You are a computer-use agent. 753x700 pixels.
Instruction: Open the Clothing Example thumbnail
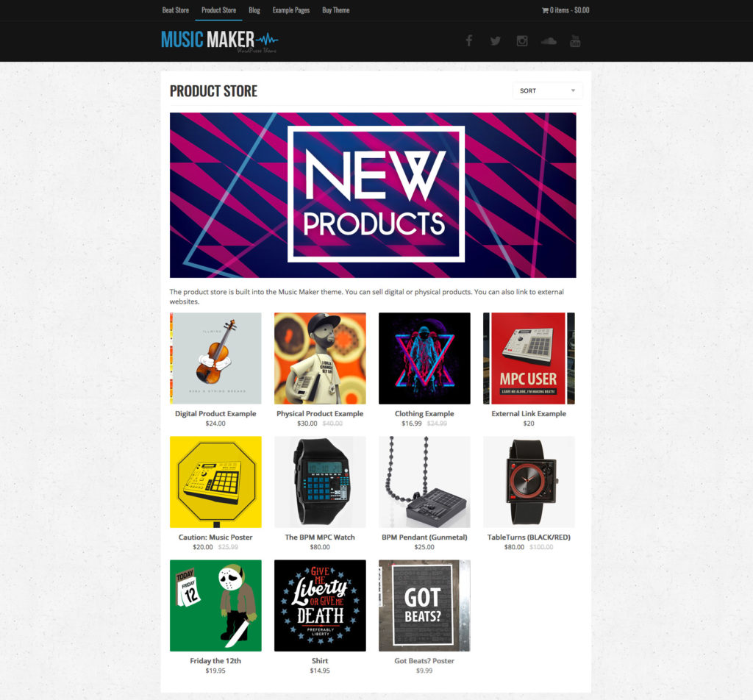424,358
